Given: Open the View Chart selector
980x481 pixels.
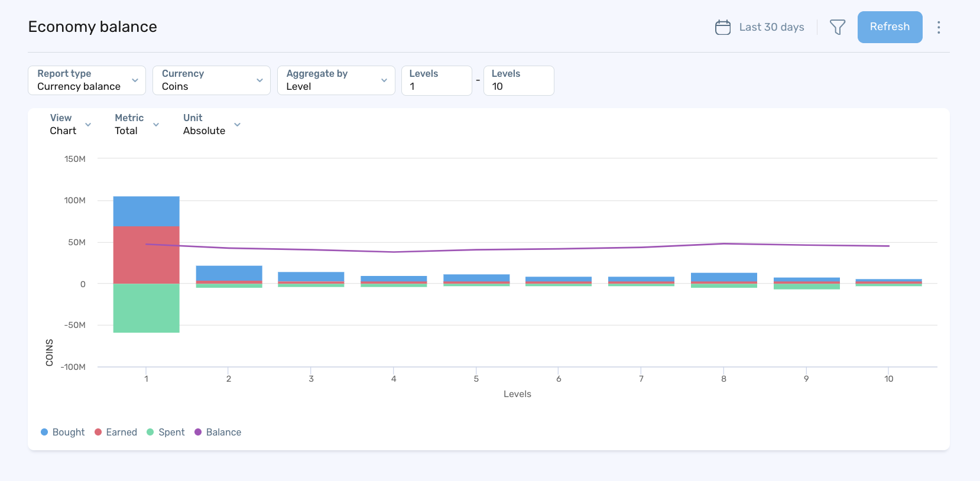Looking at the screenshot, I should (70, 125).
